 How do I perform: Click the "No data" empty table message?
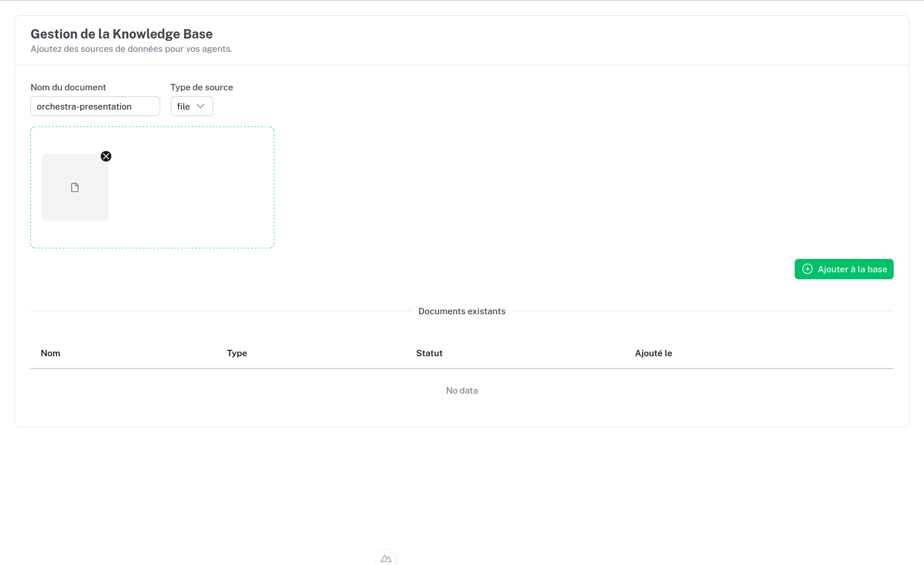pos(462,391)
